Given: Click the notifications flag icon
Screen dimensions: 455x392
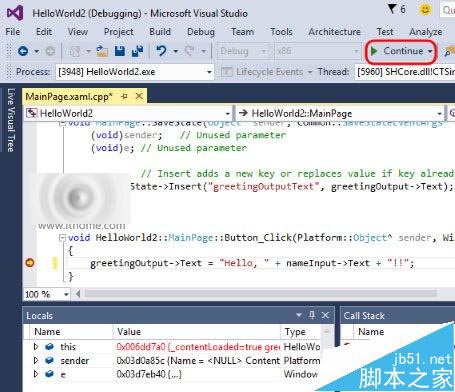Looking at the screenshot, I should (x=392, y=9).
